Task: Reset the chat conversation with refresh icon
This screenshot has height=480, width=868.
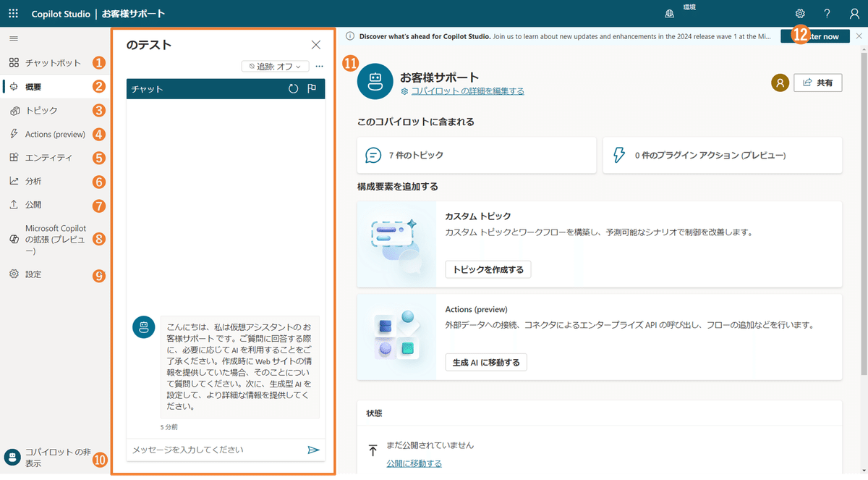Action: (x=293, y=89)
